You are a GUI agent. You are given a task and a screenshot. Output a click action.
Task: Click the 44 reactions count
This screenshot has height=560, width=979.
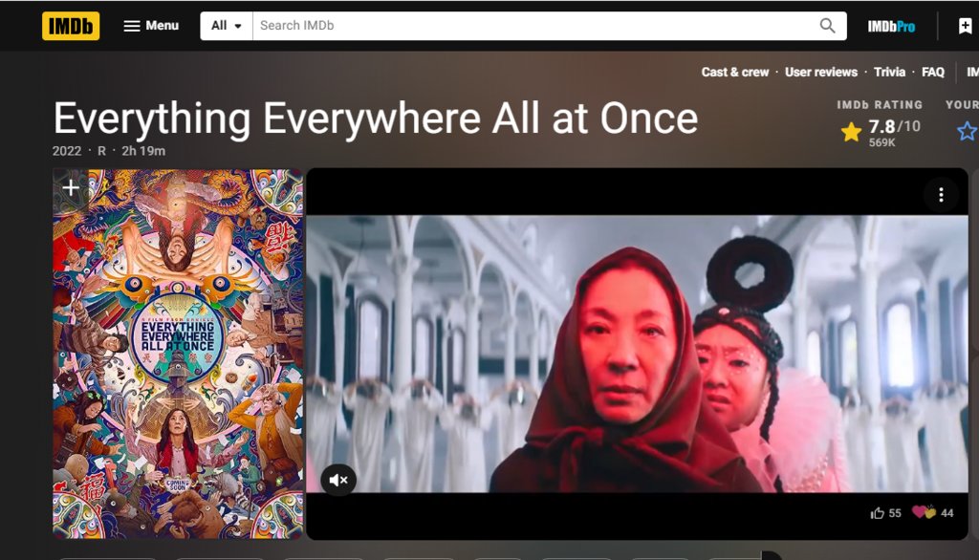point(947,513)
